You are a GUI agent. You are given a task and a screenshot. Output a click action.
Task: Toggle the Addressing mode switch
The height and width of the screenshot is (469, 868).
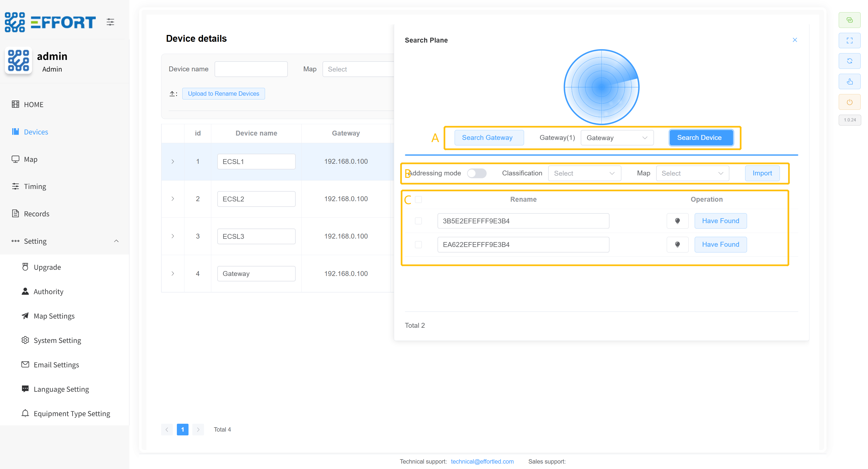pyautogui.click(x=477, y=173)
